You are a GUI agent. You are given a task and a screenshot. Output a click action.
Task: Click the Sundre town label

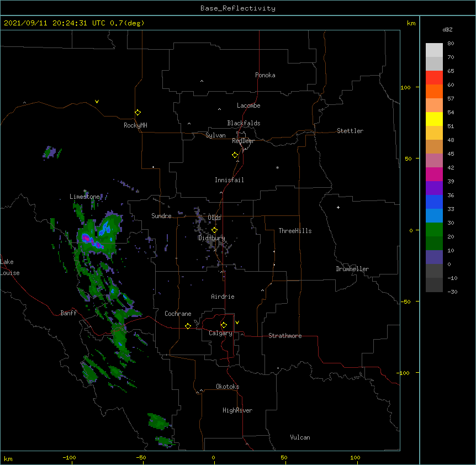tap(161, 216)
